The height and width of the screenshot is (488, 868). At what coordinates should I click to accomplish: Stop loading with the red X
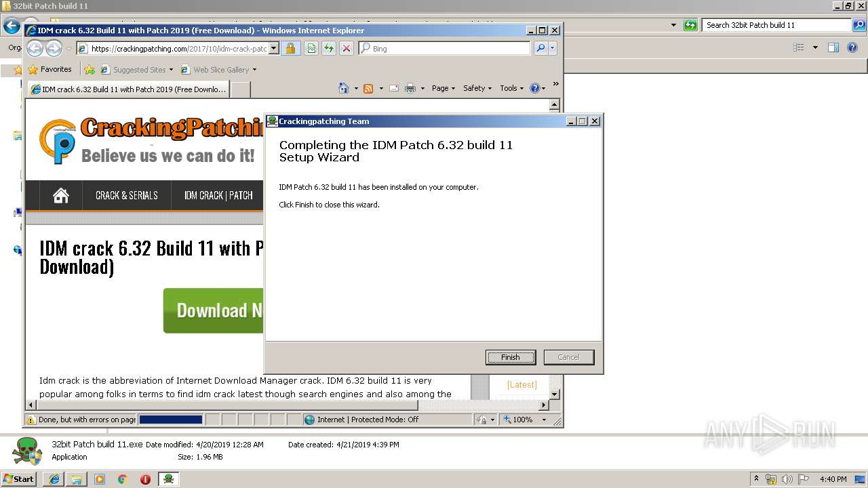(346, 49)
